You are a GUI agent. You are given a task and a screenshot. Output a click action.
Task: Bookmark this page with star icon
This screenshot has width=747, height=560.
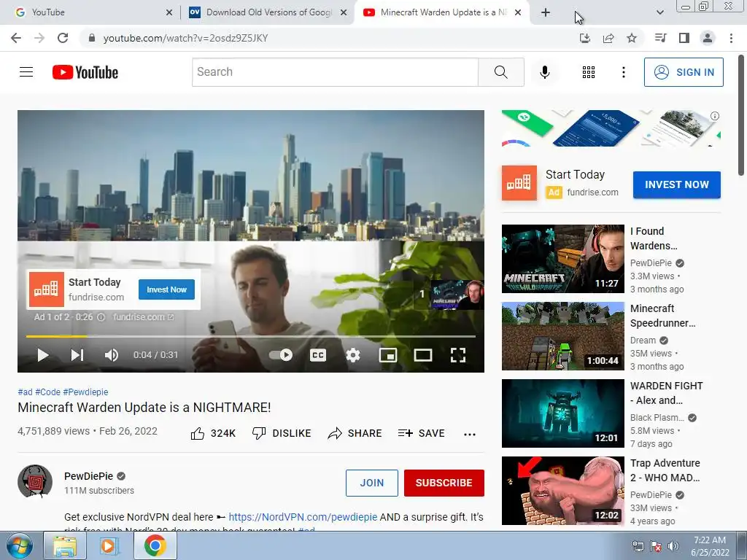[x=631, y=38]
